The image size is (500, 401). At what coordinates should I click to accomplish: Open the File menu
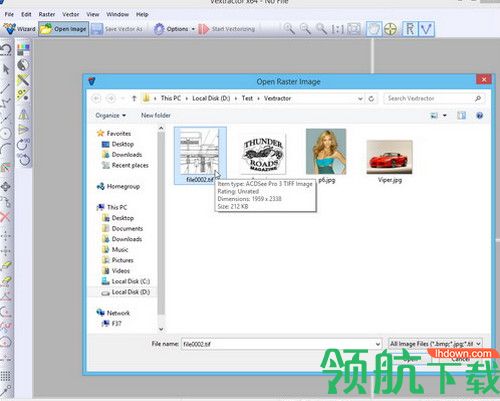[9, 14]
